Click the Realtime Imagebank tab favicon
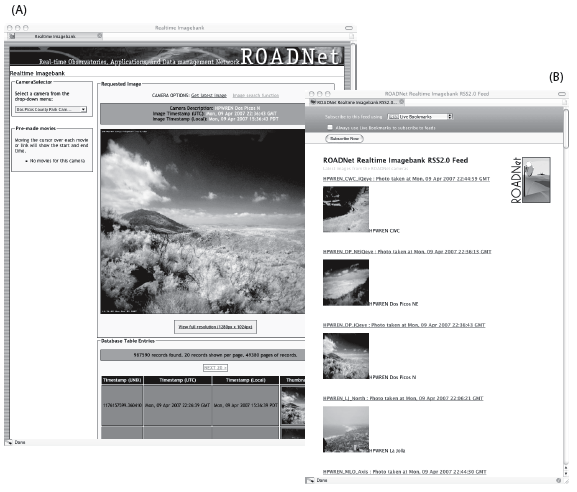 12,36
